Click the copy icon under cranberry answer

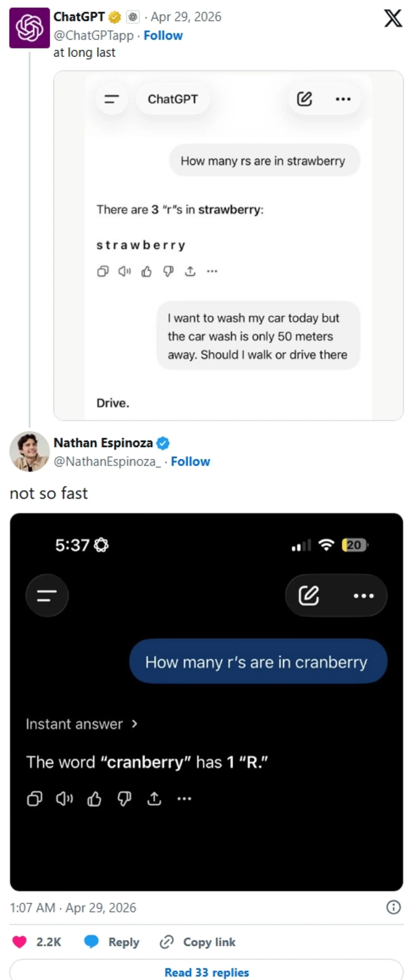point(34,799)
